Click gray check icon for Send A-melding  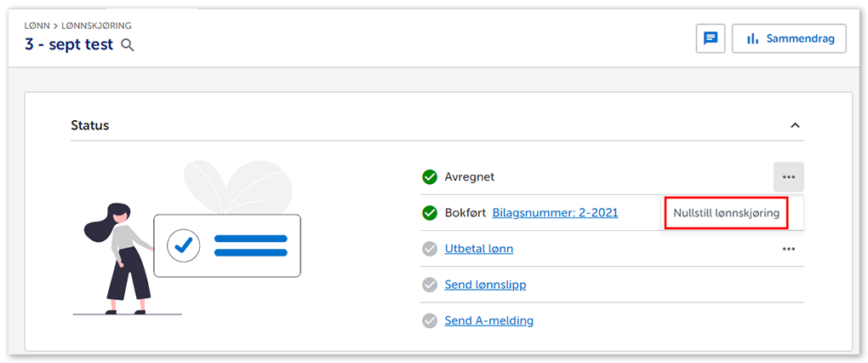pos(430,320)
